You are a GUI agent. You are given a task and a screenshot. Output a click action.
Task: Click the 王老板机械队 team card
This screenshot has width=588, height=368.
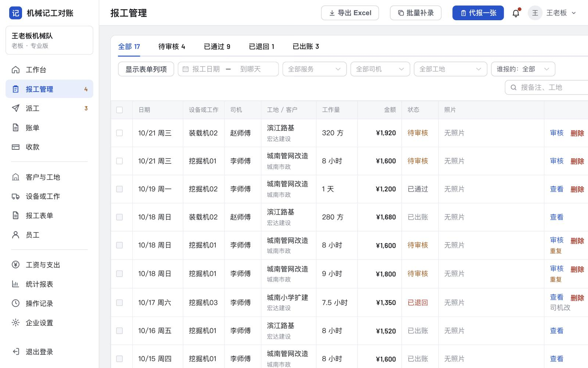(x=49, y=40)
